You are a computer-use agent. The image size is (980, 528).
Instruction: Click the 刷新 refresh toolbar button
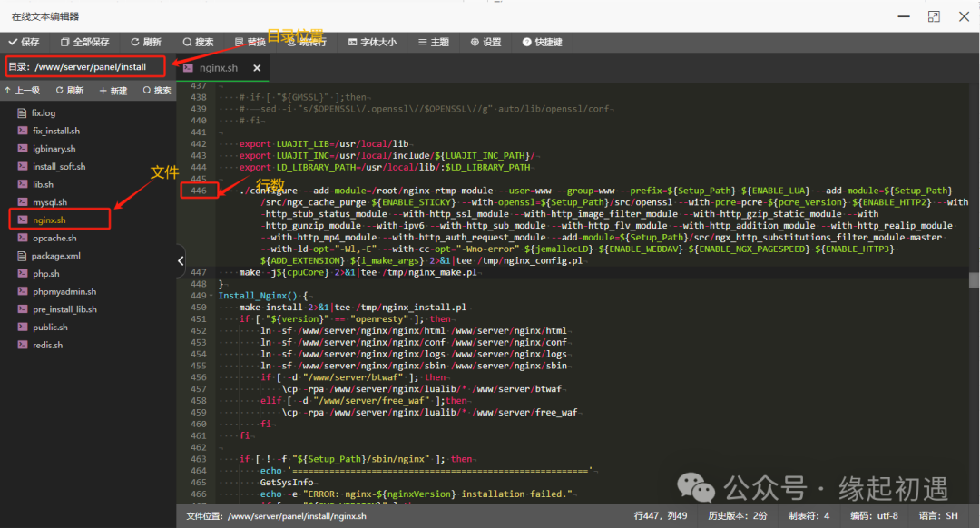[146, 42]
